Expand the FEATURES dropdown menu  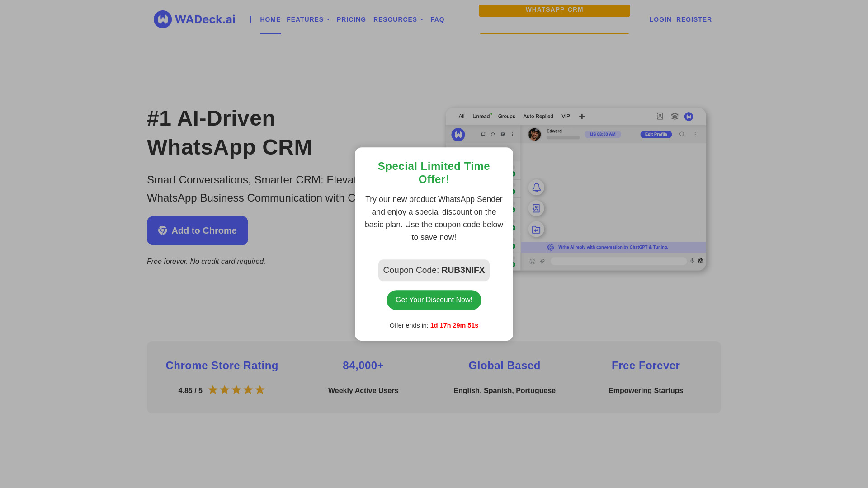coord(308,19)
